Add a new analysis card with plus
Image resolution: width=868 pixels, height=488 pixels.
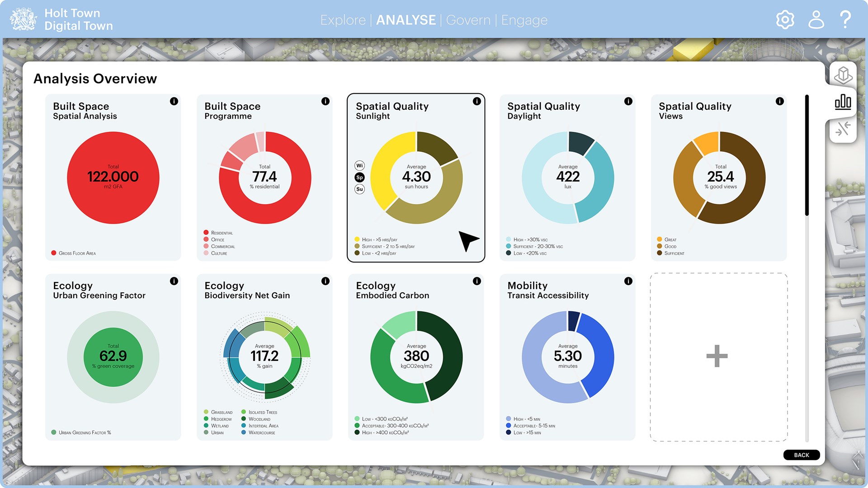click(717, 356)
